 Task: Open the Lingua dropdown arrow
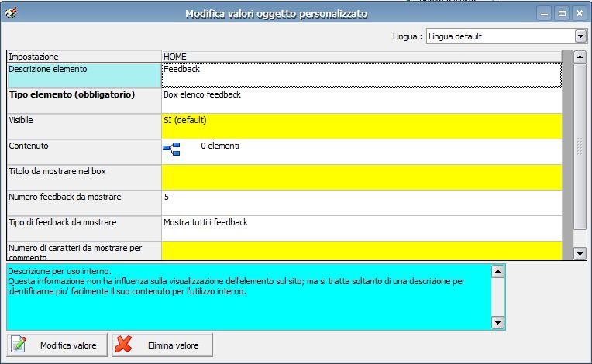click(580, 36)
